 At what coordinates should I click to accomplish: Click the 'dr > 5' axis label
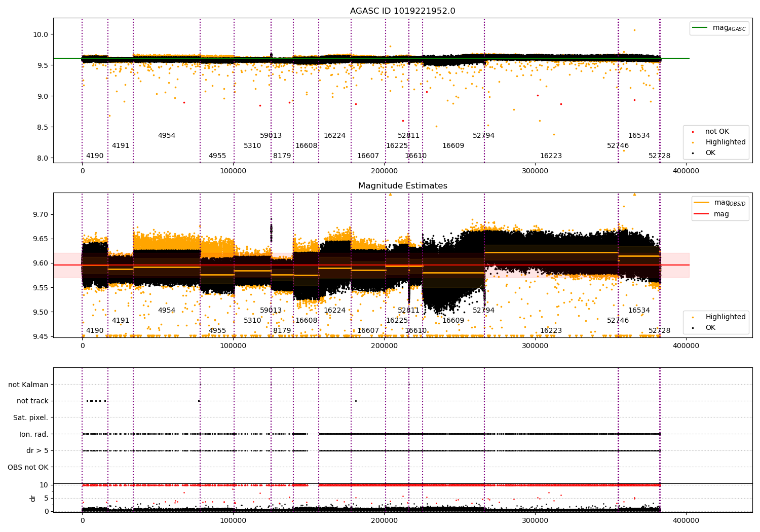coord(37,450)
